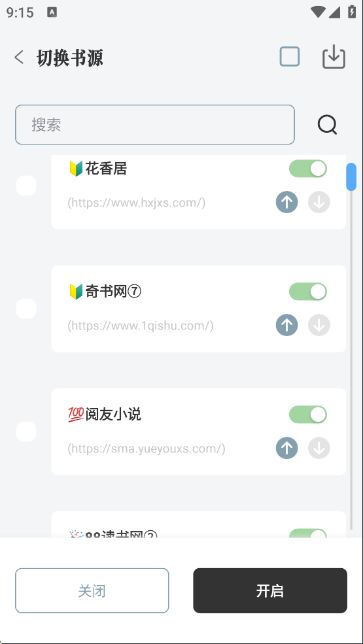Tap the magnifier search icon
363x644 pixels.
[x=327, y=124]
